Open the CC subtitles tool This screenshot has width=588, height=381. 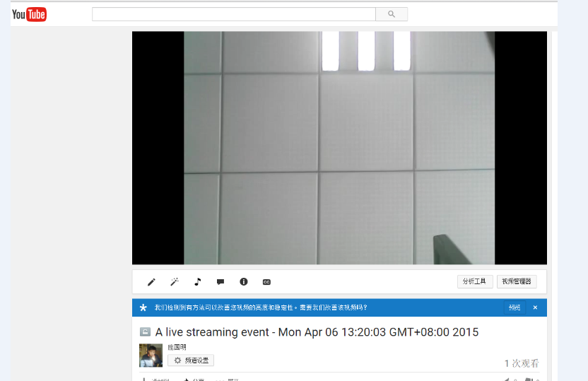[x=266, y=282]
